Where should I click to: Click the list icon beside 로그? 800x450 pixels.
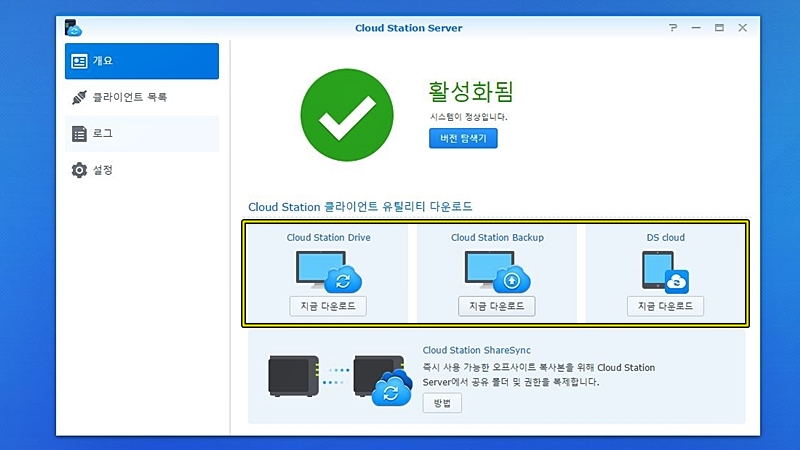(79, 134)
